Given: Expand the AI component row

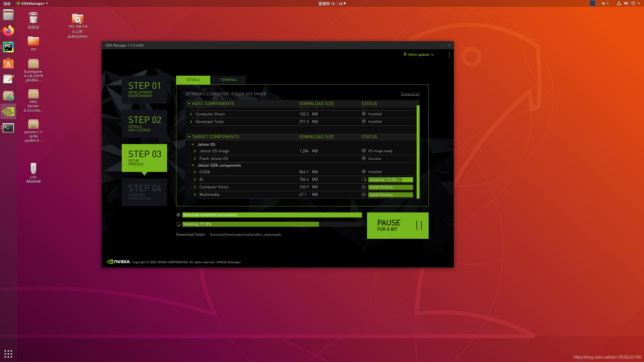Looking at the screenshot, I should (x=195, y=179).
